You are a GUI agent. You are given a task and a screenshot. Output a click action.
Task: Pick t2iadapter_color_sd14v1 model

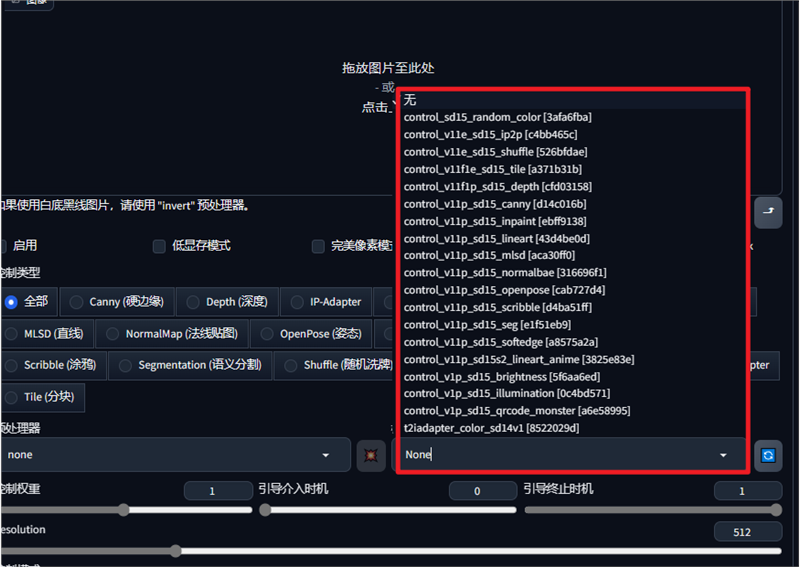pyautogui.click(x=571, y=428)
